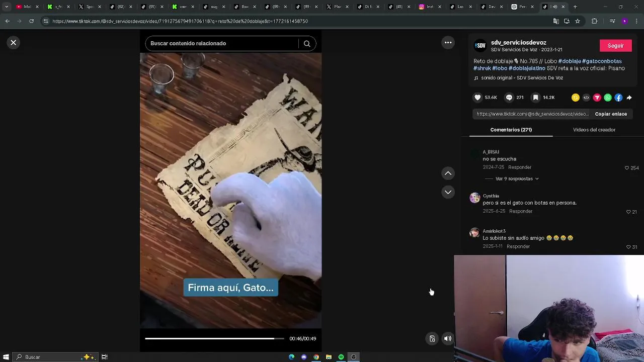
Task: Reply to A_BISAI's comment with Responder
Action: pyautogui.click(x=520, y=167)
